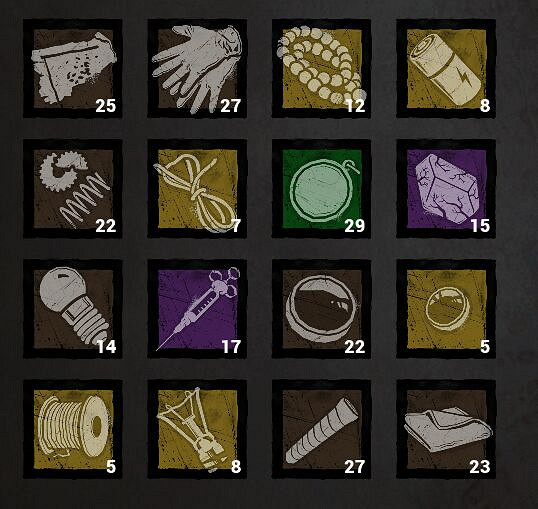Click the count number 23 on cloth item
The image size is (538, 509).
pos(480,467)
